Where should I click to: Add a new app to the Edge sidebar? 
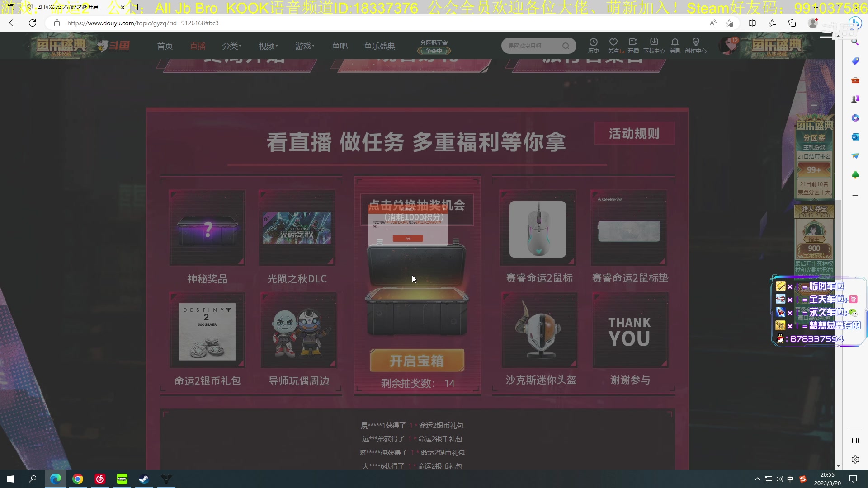click(855, 196)
